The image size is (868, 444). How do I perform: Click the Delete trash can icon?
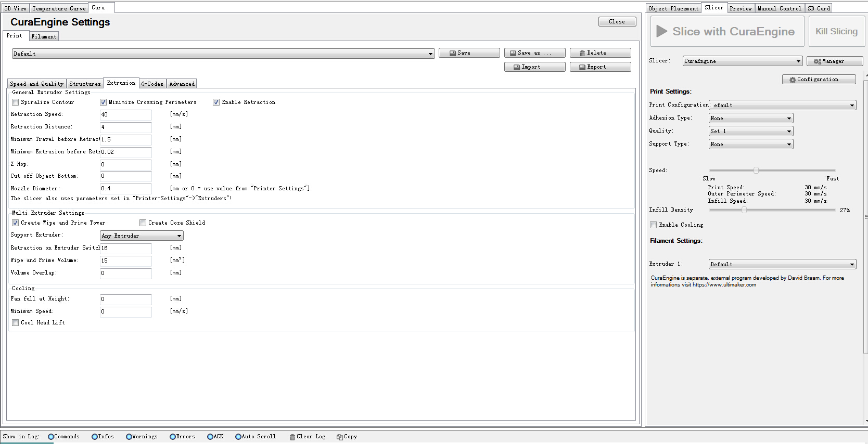[582, 53]
